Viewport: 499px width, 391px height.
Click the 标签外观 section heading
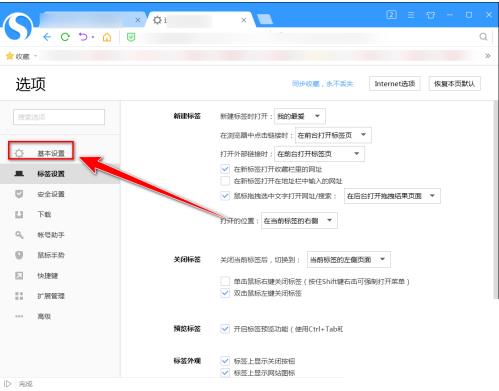click(x=187, y=360)
